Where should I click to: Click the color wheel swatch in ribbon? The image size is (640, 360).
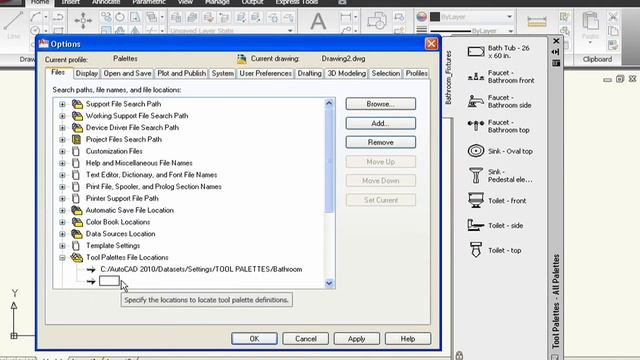[421, 17]
